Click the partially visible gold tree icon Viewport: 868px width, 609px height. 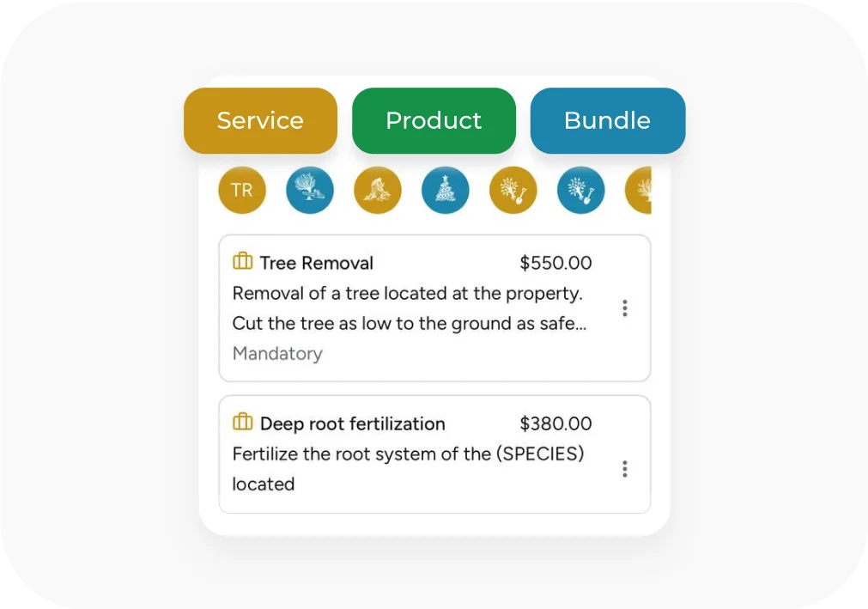pyautogui.click(x=639, y=190)
